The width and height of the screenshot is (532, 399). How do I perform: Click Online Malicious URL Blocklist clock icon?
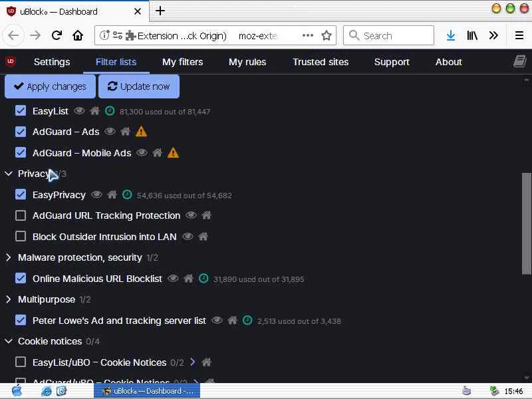pyautogui.click(x=203, y=279)
